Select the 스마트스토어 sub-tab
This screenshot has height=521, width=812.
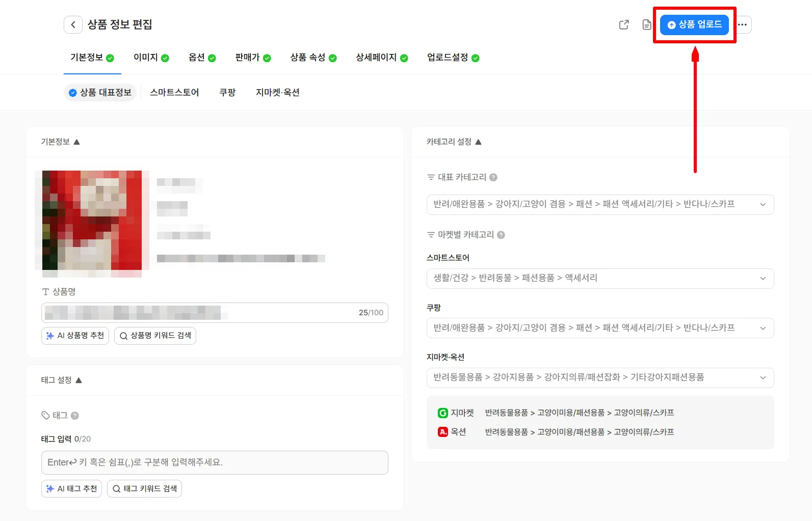(174, 92)
